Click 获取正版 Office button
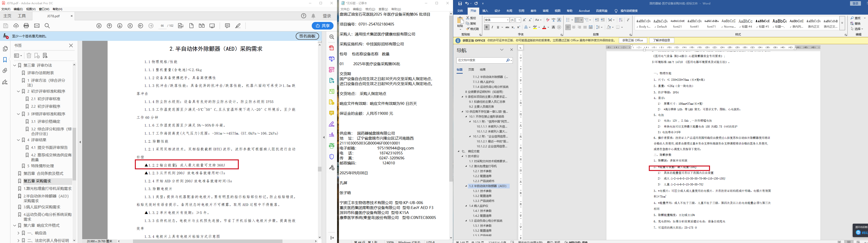 [x=633, y=40]
